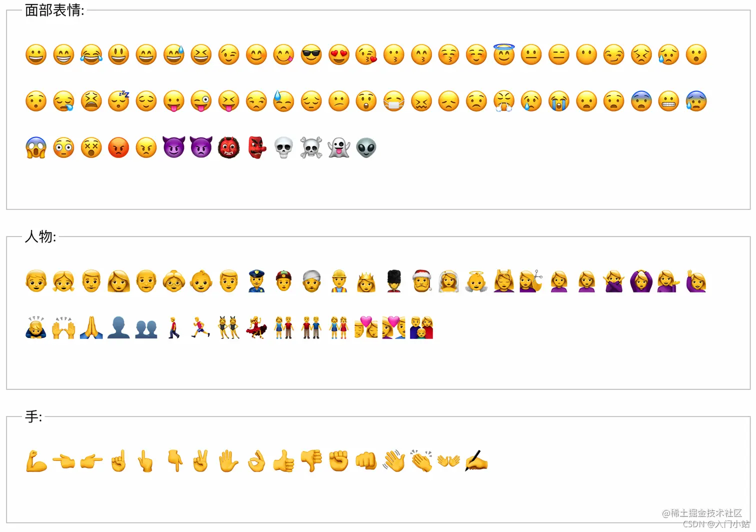The width and height of the screenshot is (756, 532).
Task: Pick the folded praying hands emoji
Action: point(91,327)
